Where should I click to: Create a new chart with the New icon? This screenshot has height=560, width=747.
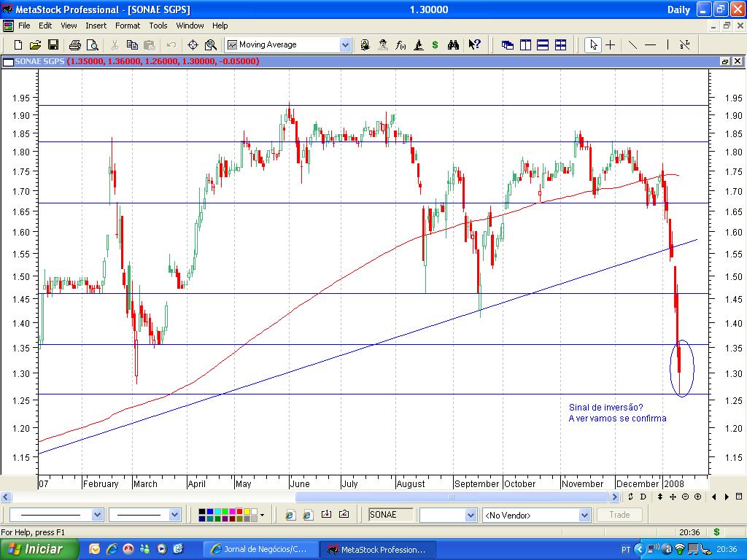click(x=18, y=44)
